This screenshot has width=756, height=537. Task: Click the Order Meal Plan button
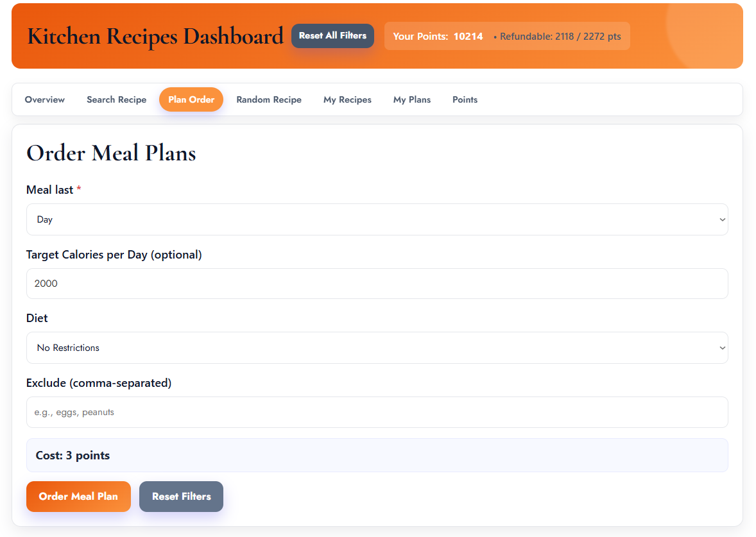pos(78,496)
